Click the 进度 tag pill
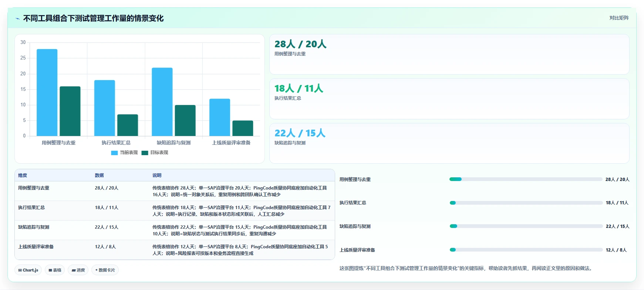Image resolution: width=644 pixels, height=290 pixels. coord(78,270)
